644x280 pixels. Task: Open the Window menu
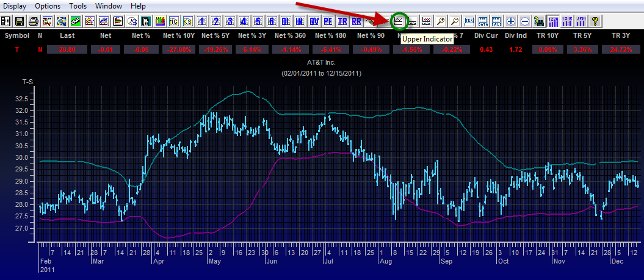[x=109, y=6]
